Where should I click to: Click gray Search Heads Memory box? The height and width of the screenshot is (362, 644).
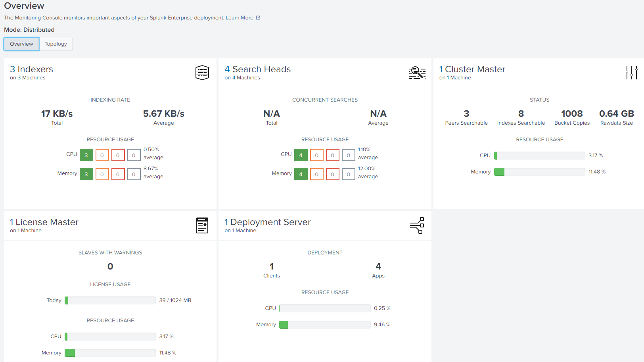pos(349,174)
